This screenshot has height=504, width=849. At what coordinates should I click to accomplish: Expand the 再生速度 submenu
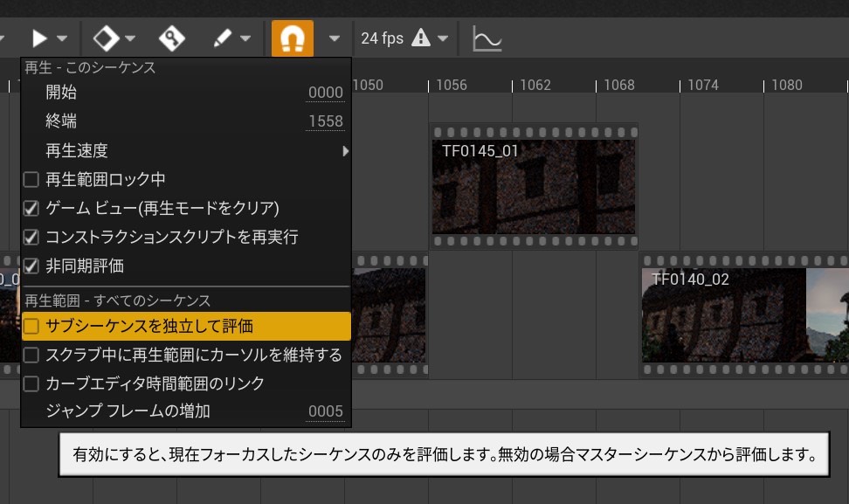(186, 150)
